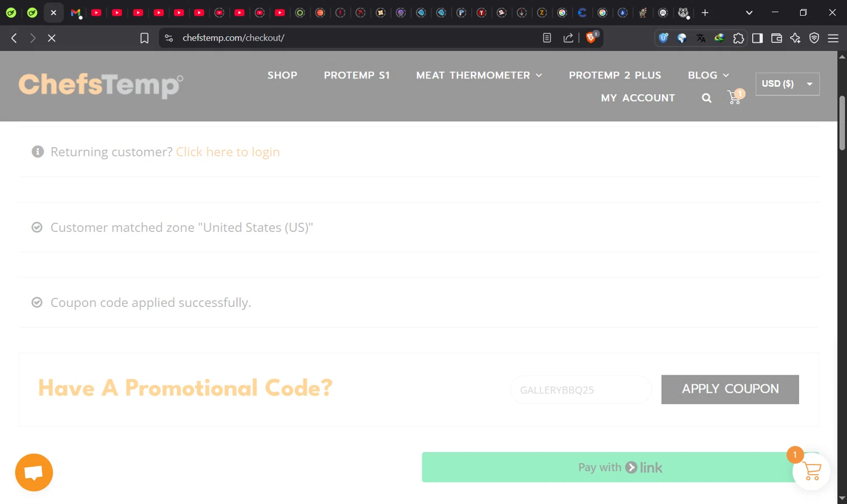
Task: Click the coupon code input field
Action: pyautogui.click(x=581, y=389)
